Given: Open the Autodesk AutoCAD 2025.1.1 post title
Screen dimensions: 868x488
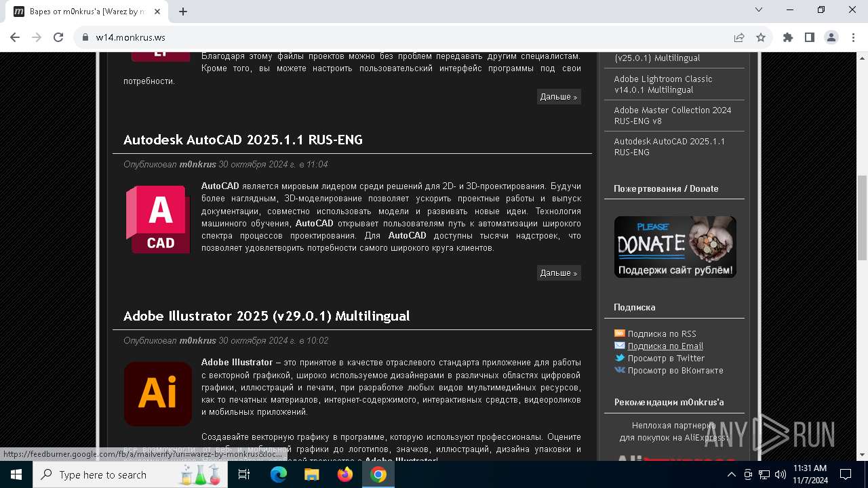Looking at the screenshot, I should click(243, 140).
